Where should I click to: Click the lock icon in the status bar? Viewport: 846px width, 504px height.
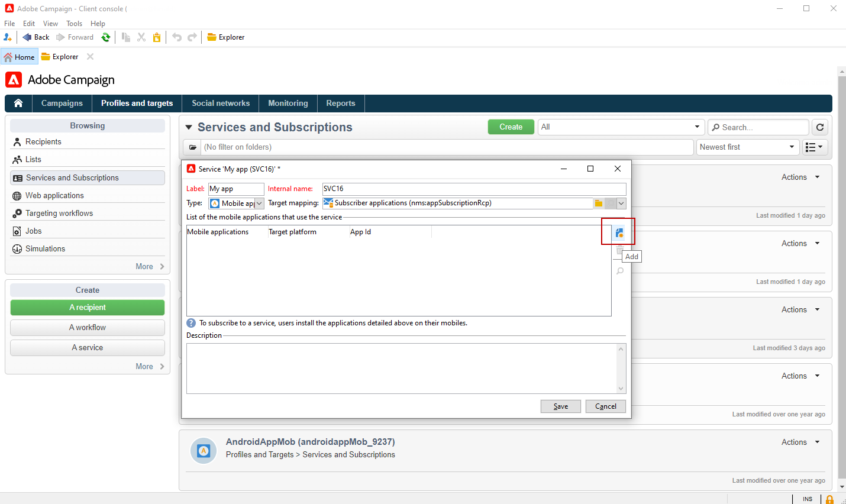[829, 499]
